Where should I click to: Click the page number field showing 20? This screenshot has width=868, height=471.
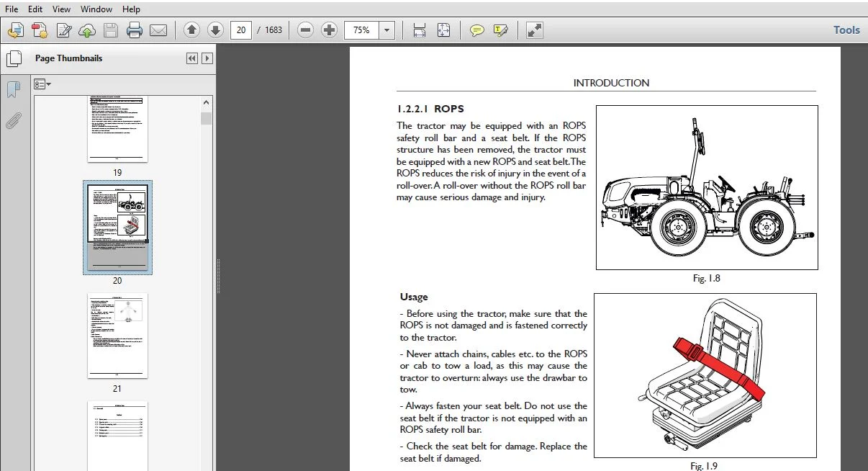[241, 30]
